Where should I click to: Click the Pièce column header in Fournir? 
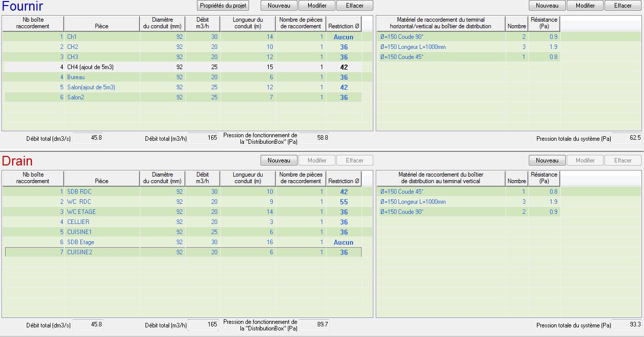102,23
